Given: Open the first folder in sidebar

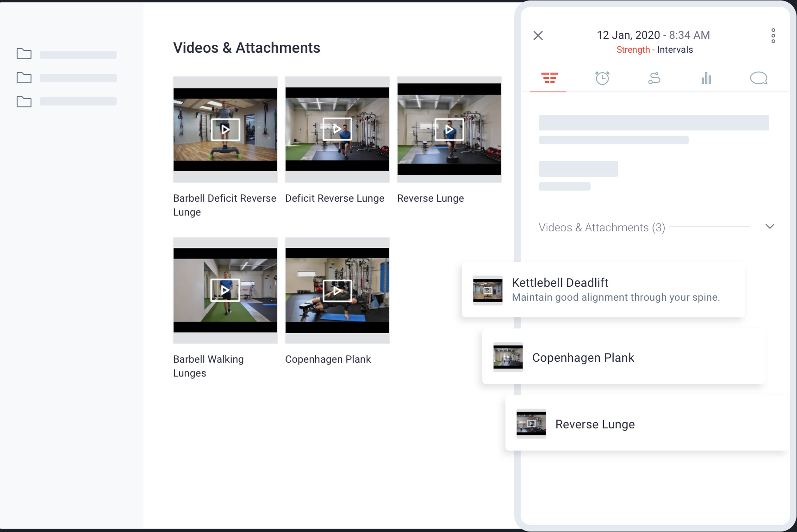Looking at the screenshot, I should point(24,54).
